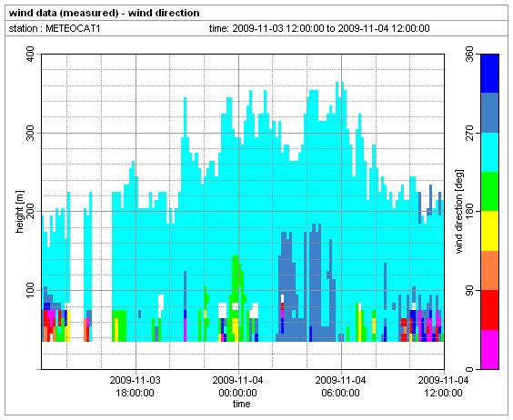Click the chart title 'wind data (measured) - wind direction'
The width and height of the screenshot is (513, 420).
[x=104, y=13]
